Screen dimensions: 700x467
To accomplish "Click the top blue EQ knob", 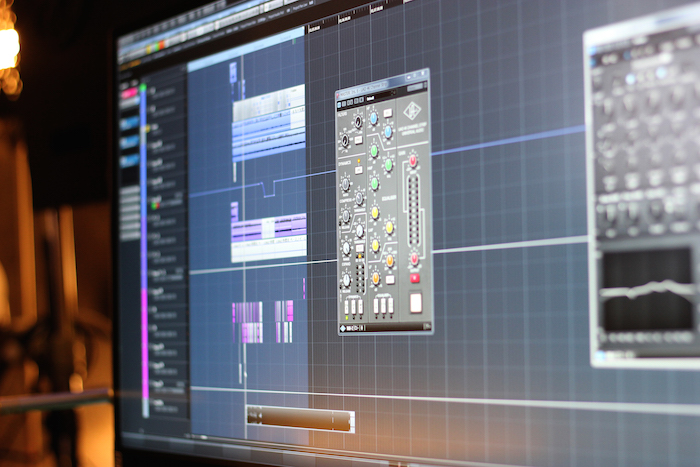I will click(373, 118).
